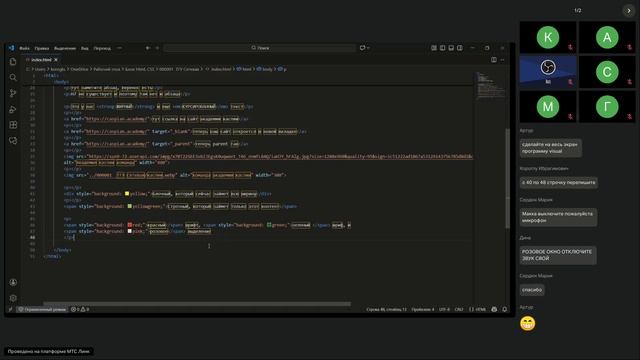Image resolution: width=640 pixels, height=360 pixels.
Task: Go forward with the title bar right arrow
Action: [157, 48]
